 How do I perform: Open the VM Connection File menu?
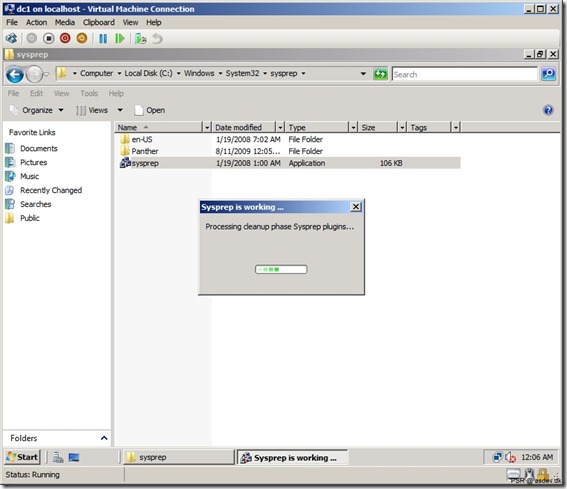click(12, 22)
